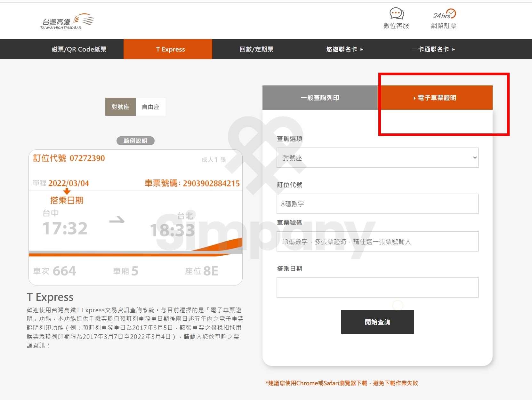This screenshot has width=532, height=400.
Task: Click the dropdown chevron arrow in 查詢選項
Action: tap(475, 158)
